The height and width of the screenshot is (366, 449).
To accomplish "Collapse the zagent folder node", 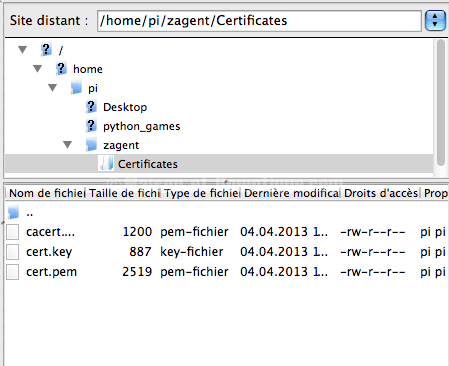I will tap(68, 145).
